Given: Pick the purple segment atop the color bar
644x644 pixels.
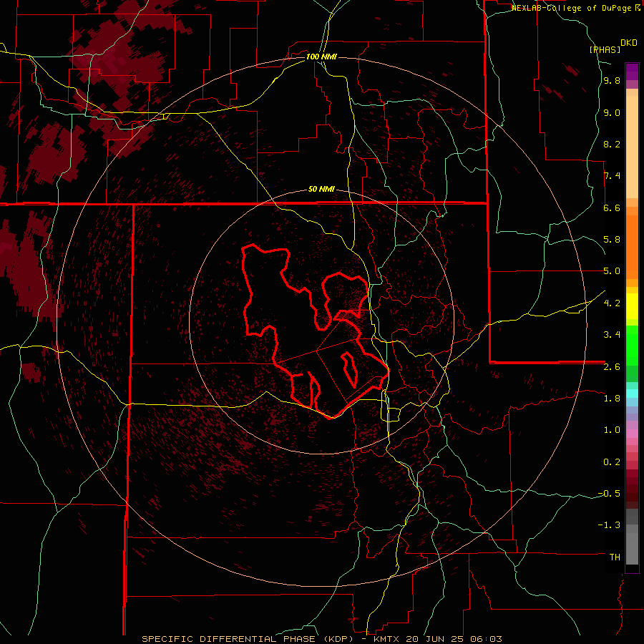Looking at the screenshot, I should click(x=632, y=72).
